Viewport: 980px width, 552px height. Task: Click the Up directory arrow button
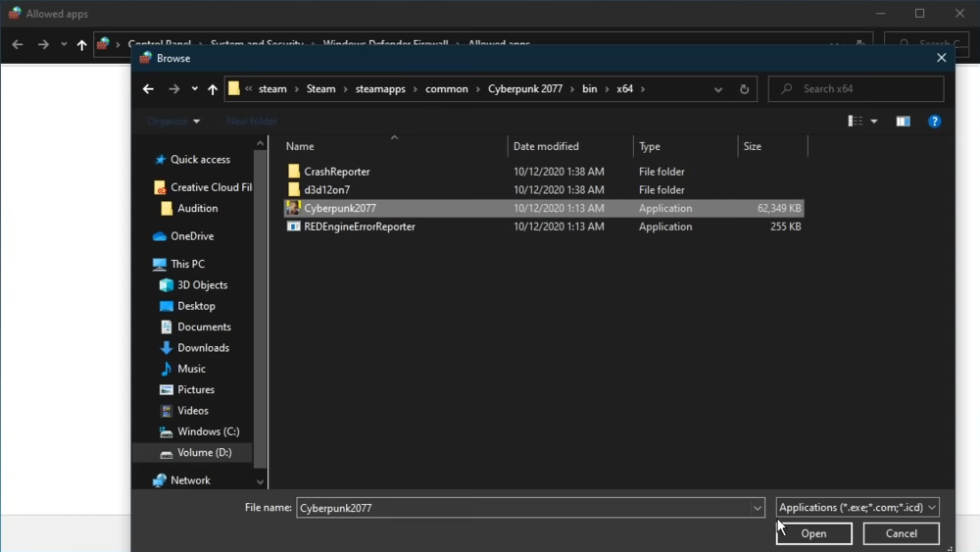212,89
